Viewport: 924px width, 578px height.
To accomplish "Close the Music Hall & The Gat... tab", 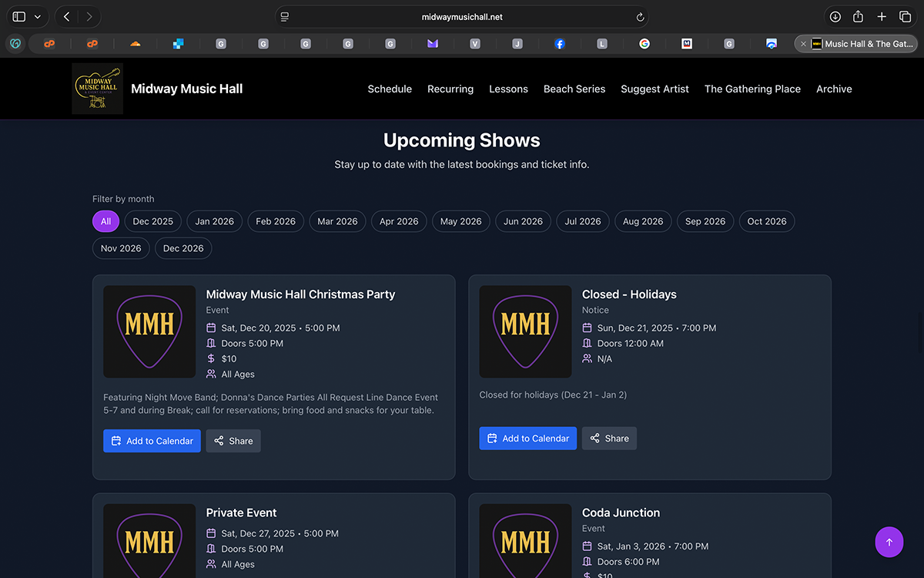I will click(x=803, y=44).
